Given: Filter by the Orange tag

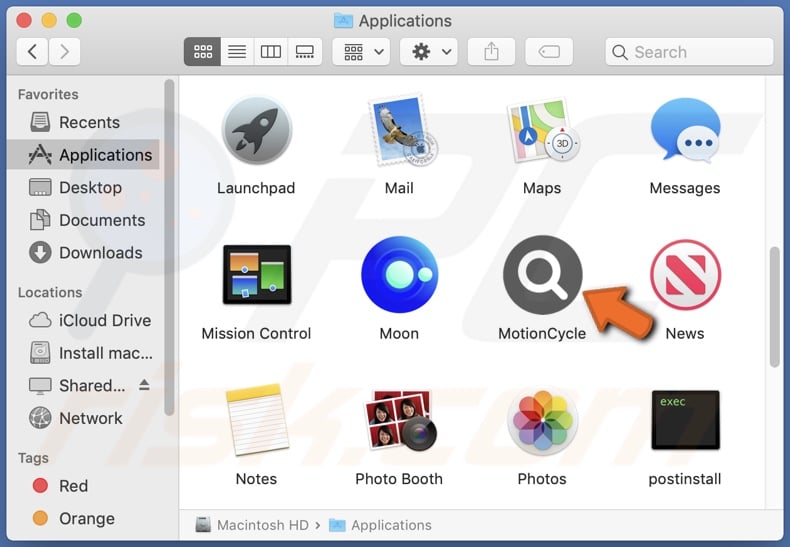Looking at the screenshot, I should point(83,518).
